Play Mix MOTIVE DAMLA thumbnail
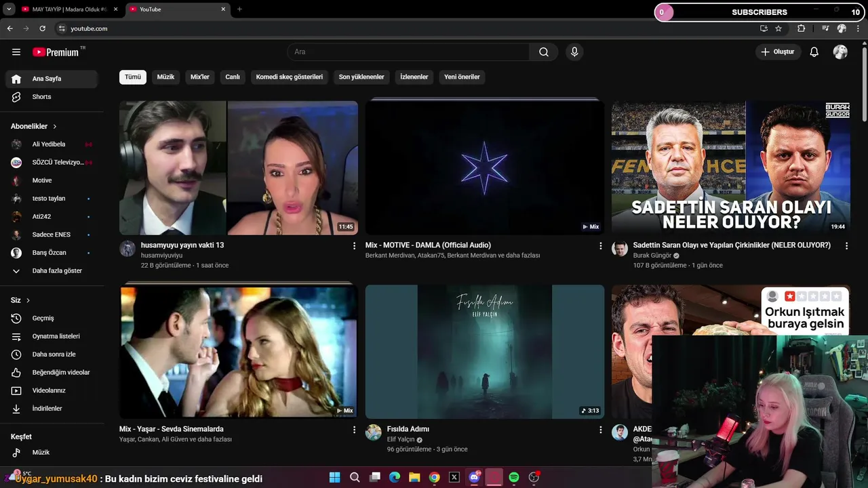The image size is (868, 488). point(485,167)
